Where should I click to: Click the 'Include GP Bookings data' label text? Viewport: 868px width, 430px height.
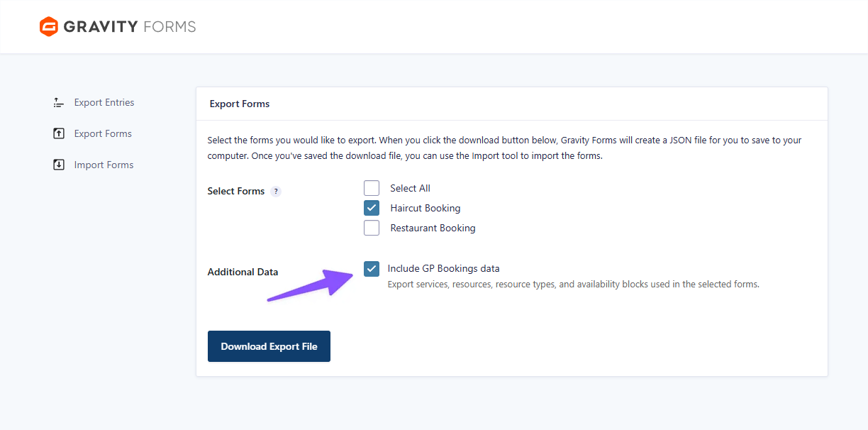443,269
